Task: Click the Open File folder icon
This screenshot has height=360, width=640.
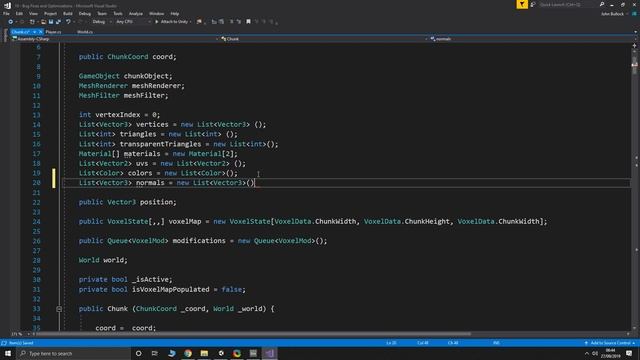Action: 43,22
